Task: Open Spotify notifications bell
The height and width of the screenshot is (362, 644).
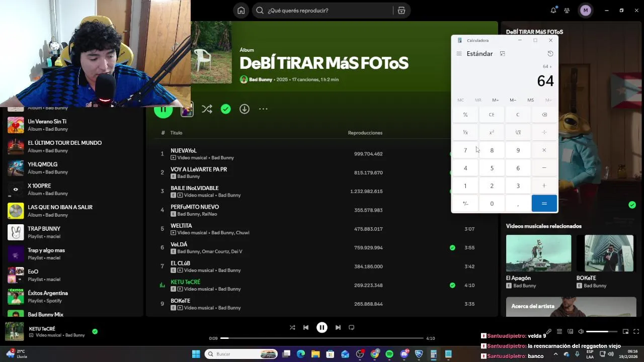Action: click(553, 11)
